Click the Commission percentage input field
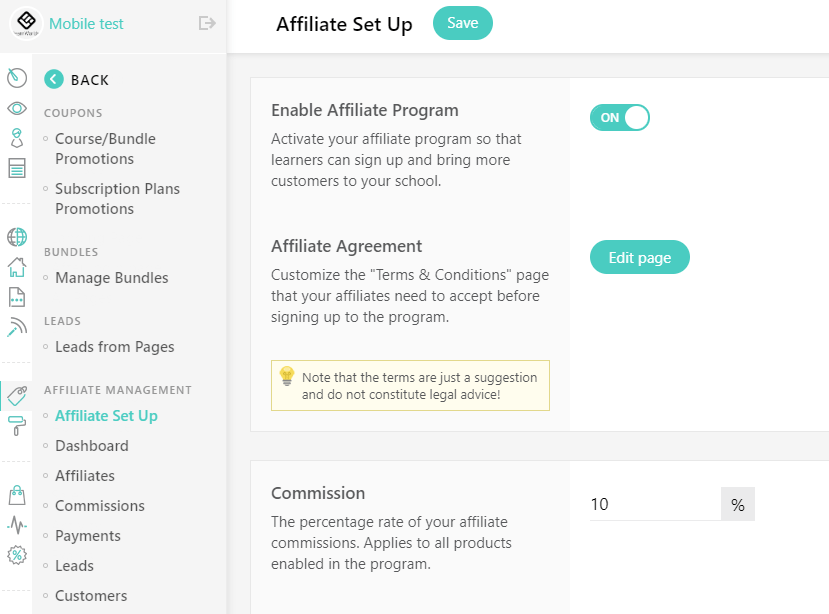Image resolution: width=829 pixels, height=614 pixels. [655, 504]
